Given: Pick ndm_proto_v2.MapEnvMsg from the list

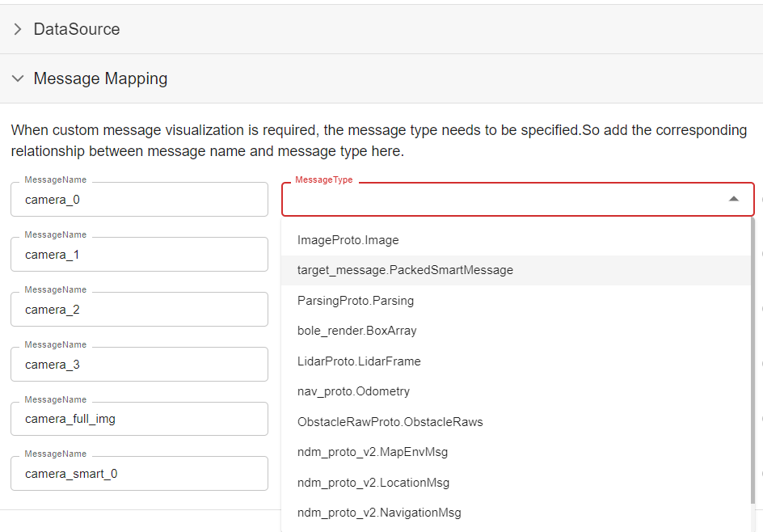Looking at the screenshot, I should tap(372, 452).
